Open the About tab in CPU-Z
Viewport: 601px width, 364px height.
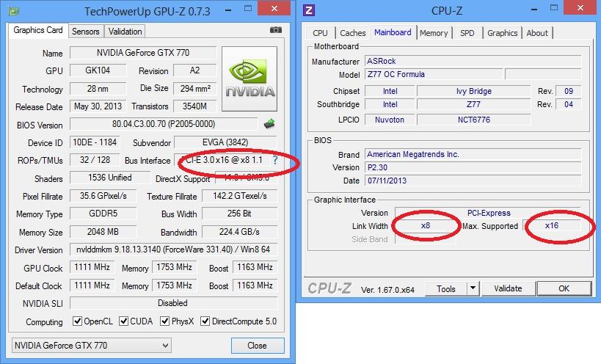(537, 33)
